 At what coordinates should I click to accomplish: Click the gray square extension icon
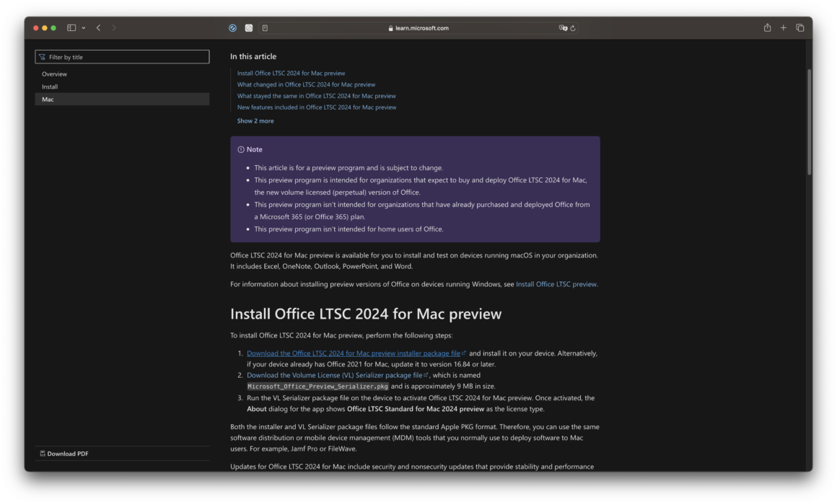point(249,27)
